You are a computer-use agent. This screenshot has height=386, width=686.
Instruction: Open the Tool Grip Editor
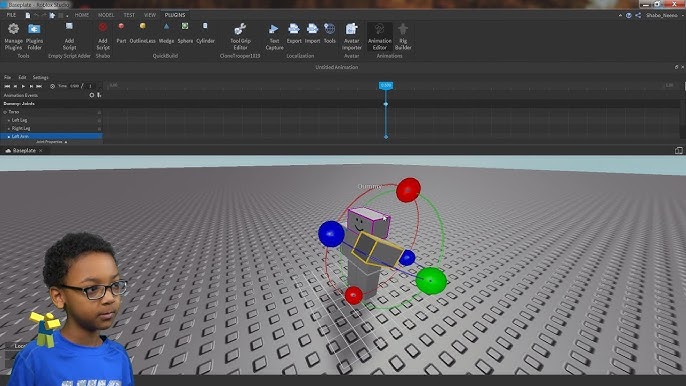(240, 37)
